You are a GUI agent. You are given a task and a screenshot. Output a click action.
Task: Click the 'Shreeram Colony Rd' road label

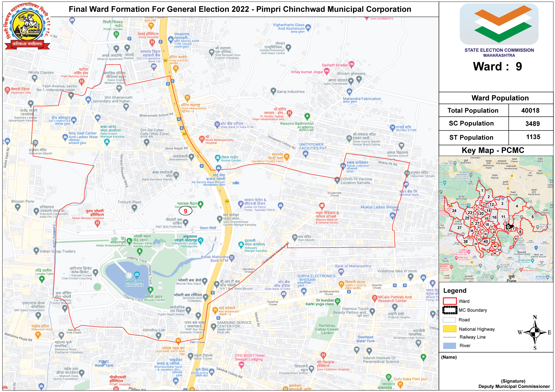[x=282, y=142]
